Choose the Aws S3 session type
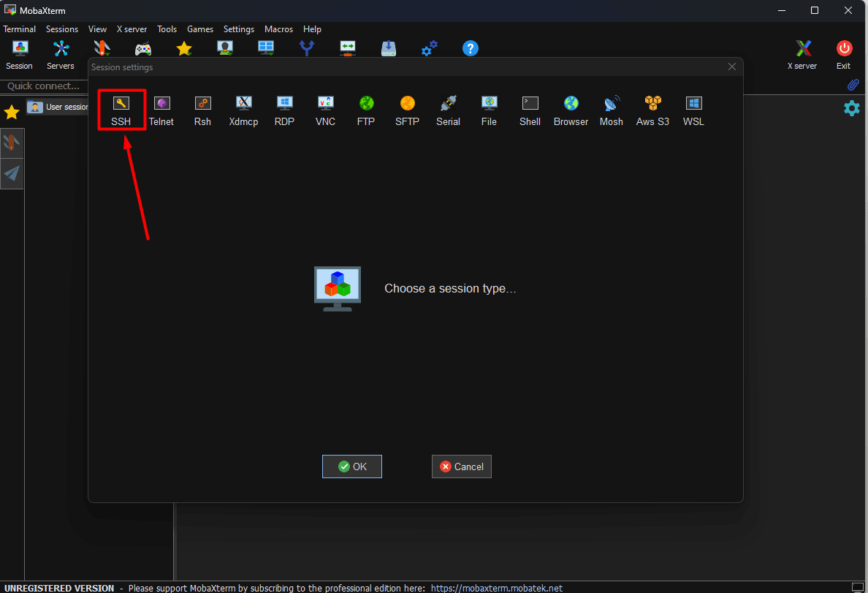The image size is (868, 593). [x=652, y=110]
